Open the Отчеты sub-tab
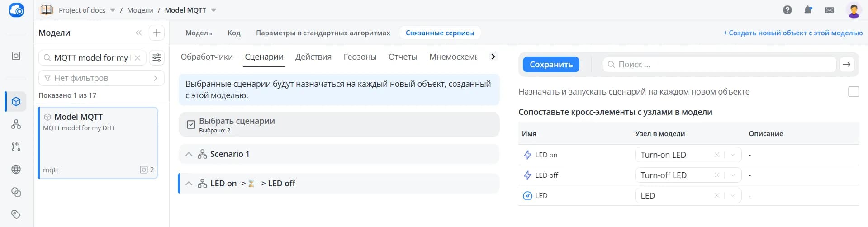The height and width of the screenshot is (227, 868). 403,57
